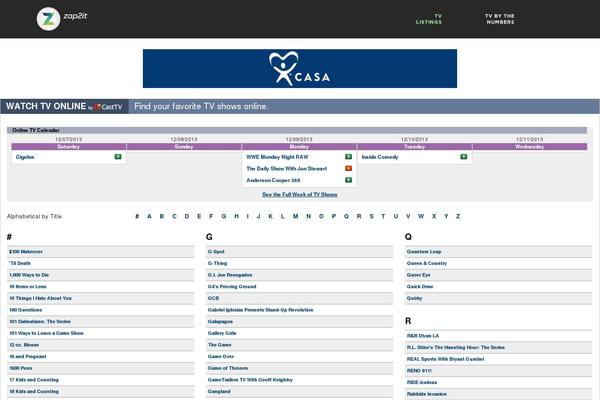Click green icon beside Anderson Cooper 360
Image resolution: width=600 pixels, height=400 pixels.
348,181
